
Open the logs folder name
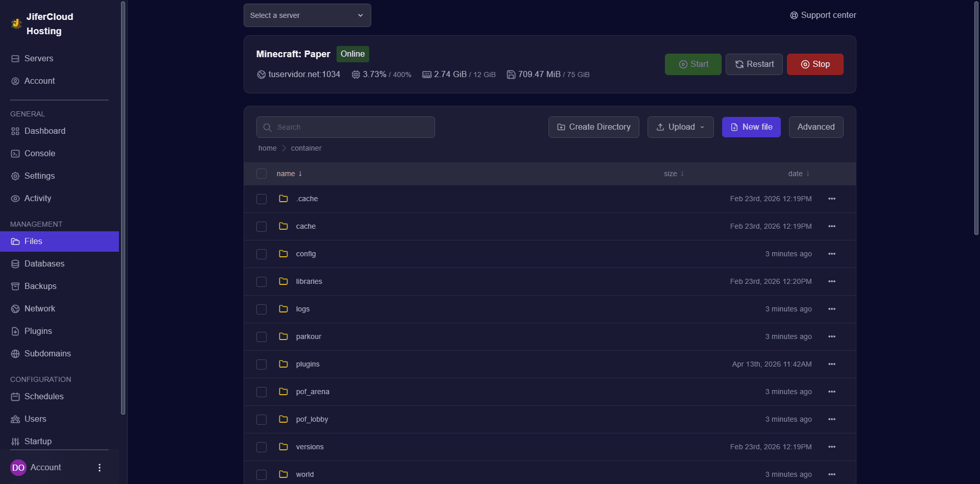303,309
